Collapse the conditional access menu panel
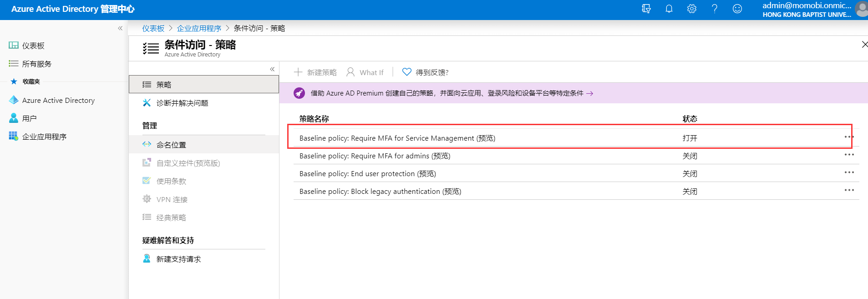868x299 pixels. pos(272,69)
